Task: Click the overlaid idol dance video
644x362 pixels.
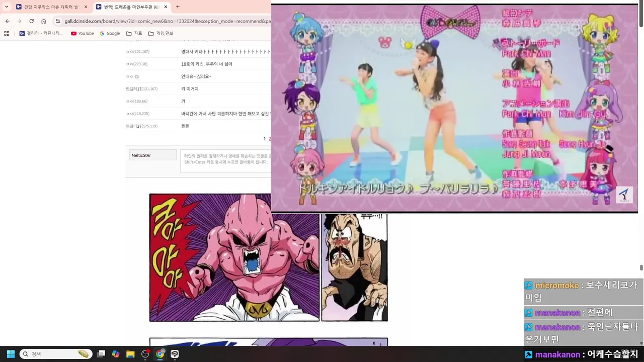Action: click(x=454, y=108)
